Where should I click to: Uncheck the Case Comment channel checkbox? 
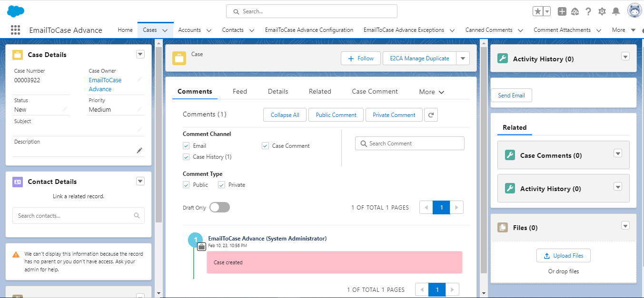[265, 146]
